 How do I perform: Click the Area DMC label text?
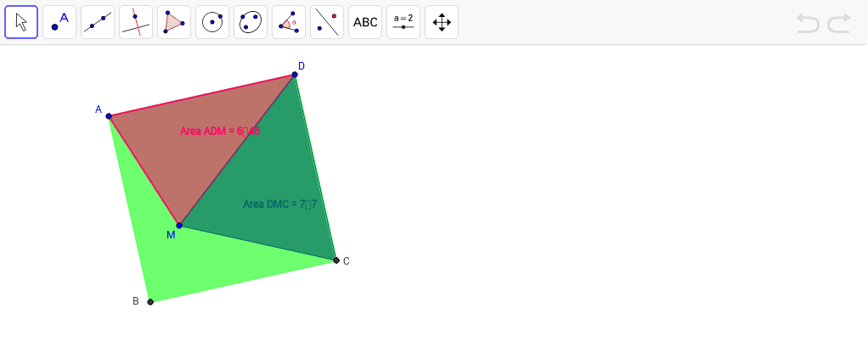pos(279,204)
